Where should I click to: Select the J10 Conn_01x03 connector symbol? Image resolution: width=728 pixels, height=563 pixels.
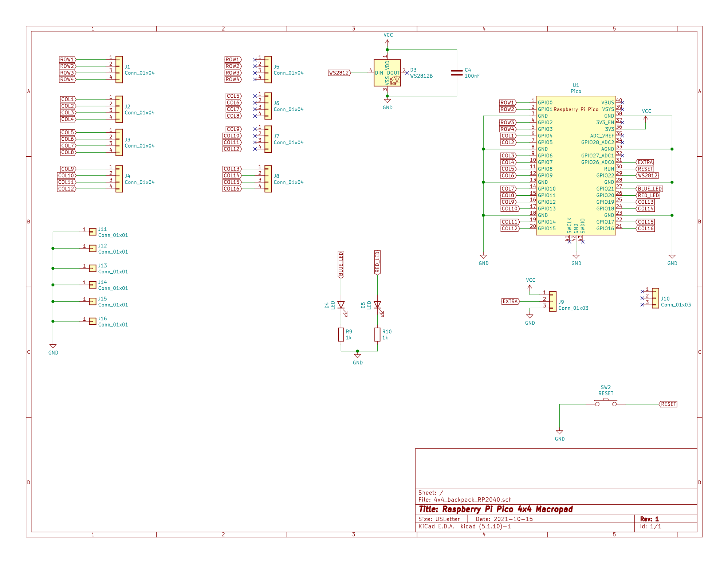tap(655, 298)
